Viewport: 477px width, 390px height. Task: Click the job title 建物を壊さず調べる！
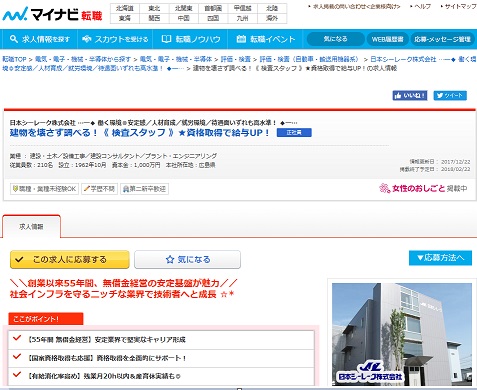[139, 133]
